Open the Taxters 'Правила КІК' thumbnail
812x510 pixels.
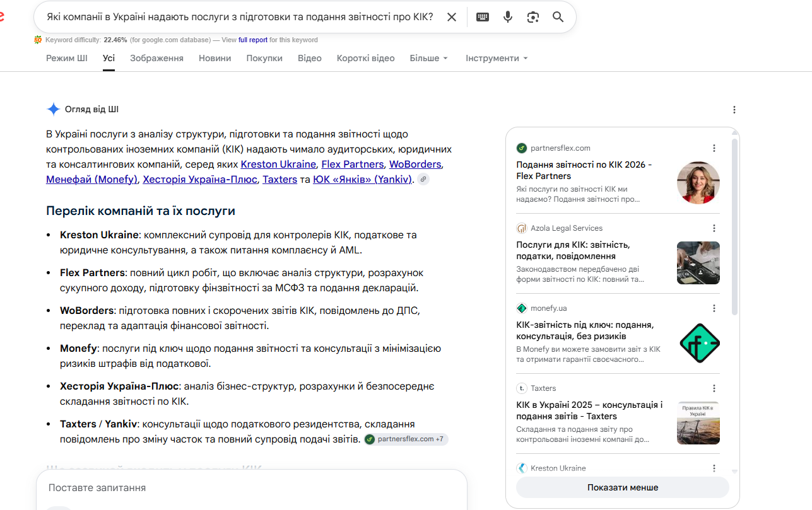[698, 423]
